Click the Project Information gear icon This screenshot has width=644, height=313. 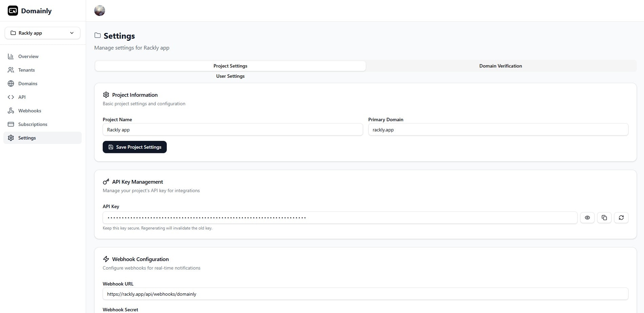click(x=106, y=95)
